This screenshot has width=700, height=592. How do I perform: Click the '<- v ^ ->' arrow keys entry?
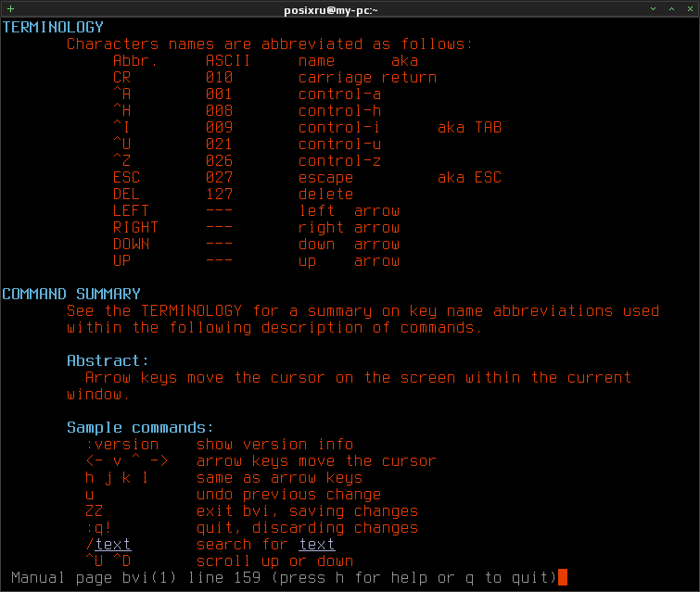point(126,460)
